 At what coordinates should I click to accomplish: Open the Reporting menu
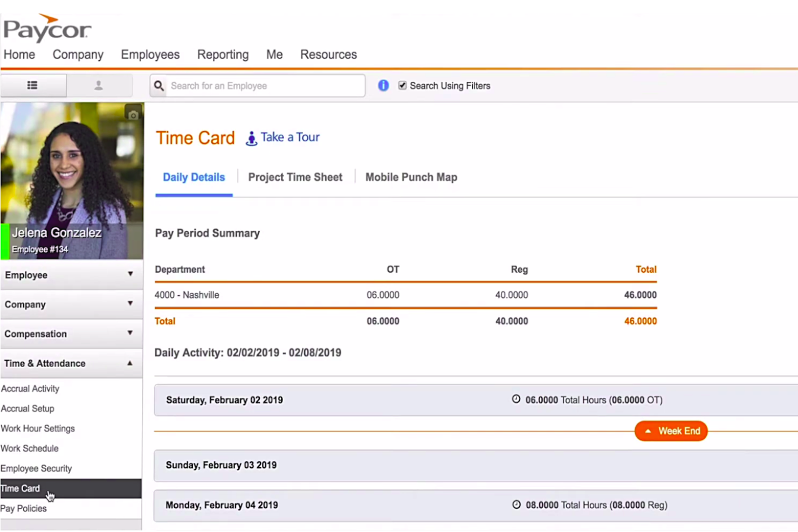coord(223,54)
